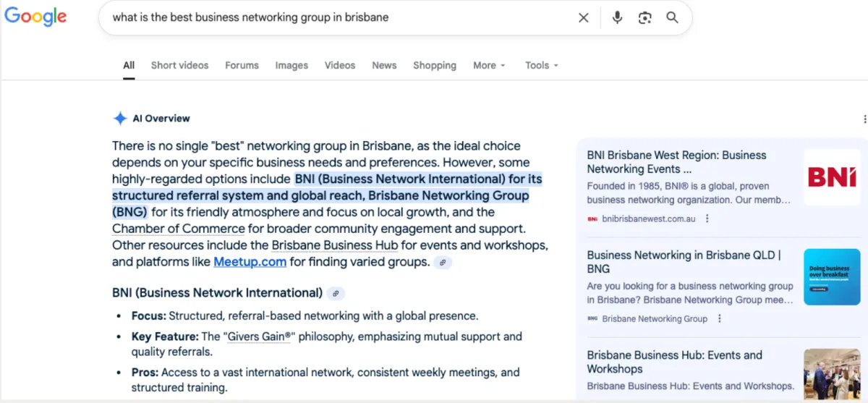868x403 pixels.
Task: Open the Tools dropdown
Action: [x=541, y=65]
